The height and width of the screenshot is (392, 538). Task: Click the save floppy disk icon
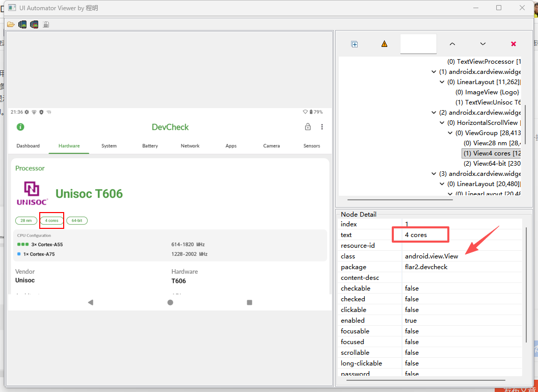(x=46, y=24)
